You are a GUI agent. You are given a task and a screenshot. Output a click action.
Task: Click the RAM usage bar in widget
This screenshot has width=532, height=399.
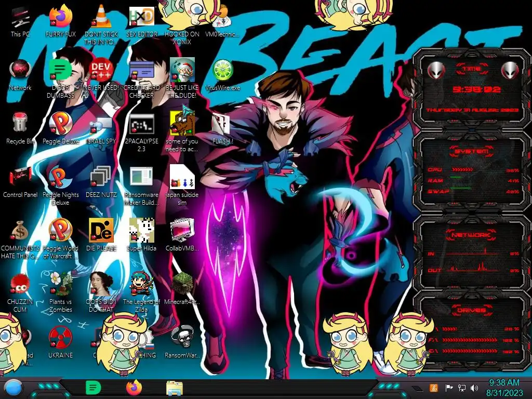coord(456,178)
